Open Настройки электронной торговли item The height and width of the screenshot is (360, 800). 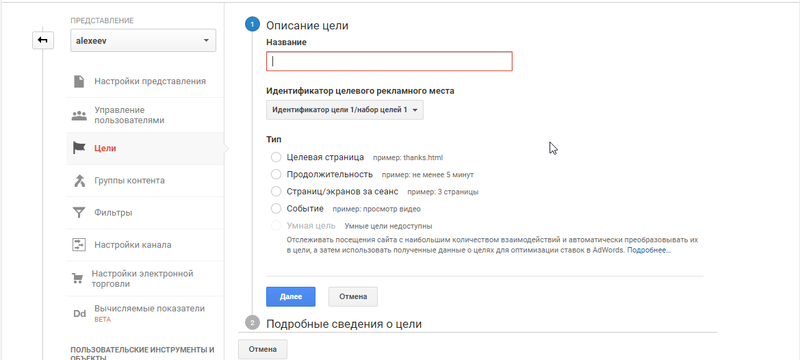coord(145,279)
